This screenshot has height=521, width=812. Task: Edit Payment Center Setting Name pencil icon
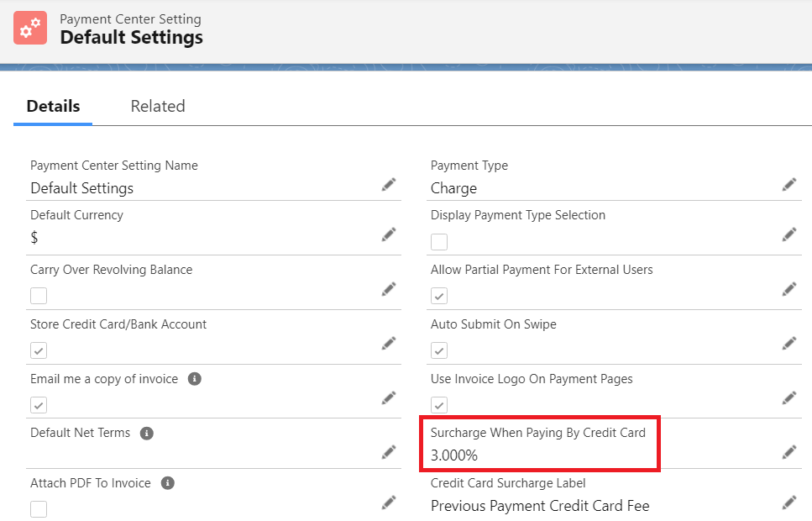click(x=388, y=184)
